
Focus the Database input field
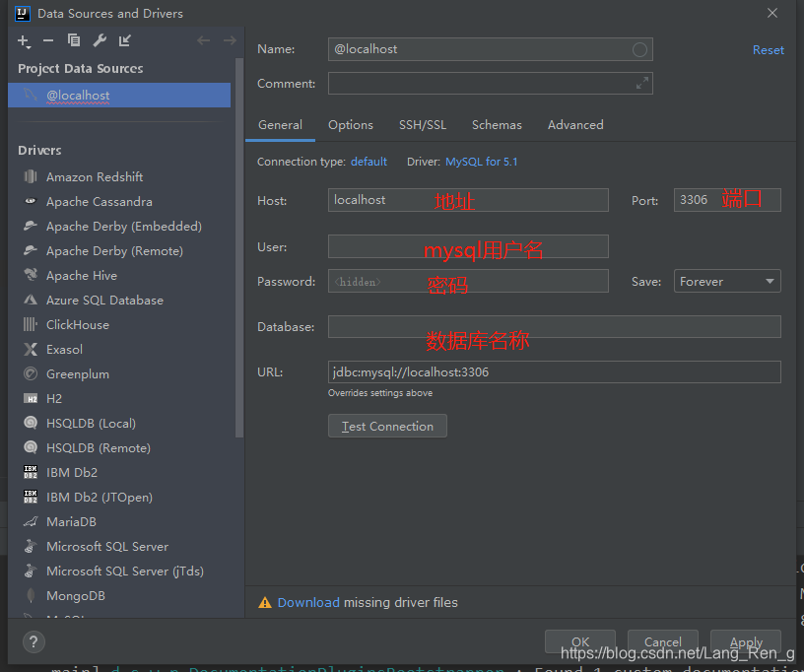[555, 326]
